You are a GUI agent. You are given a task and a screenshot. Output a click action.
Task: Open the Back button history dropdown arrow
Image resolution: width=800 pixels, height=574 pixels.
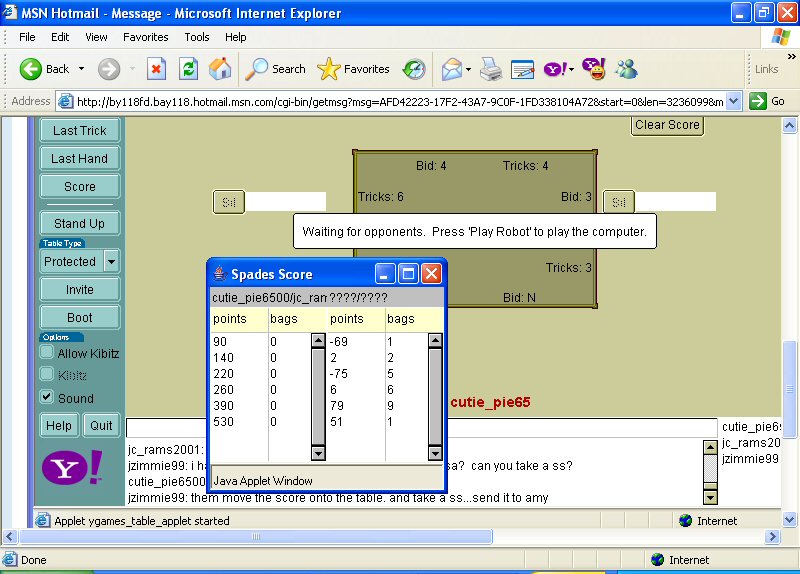coord(82,69)
